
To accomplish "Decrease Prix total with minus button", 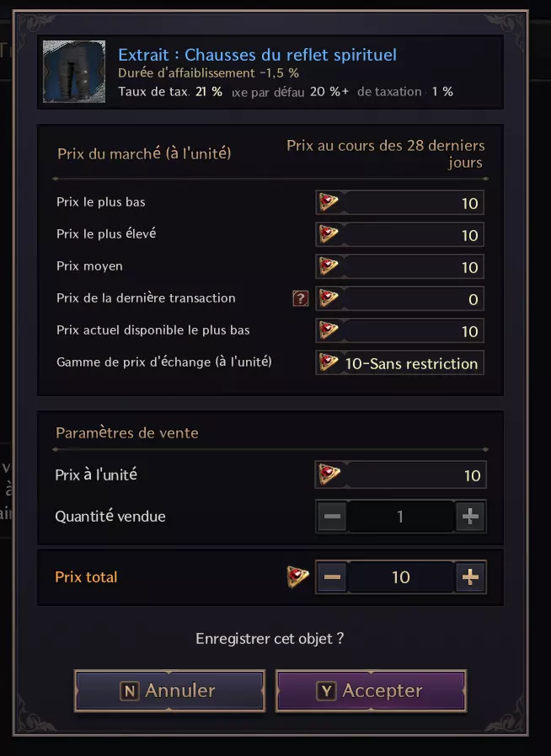I will point(333,577).
